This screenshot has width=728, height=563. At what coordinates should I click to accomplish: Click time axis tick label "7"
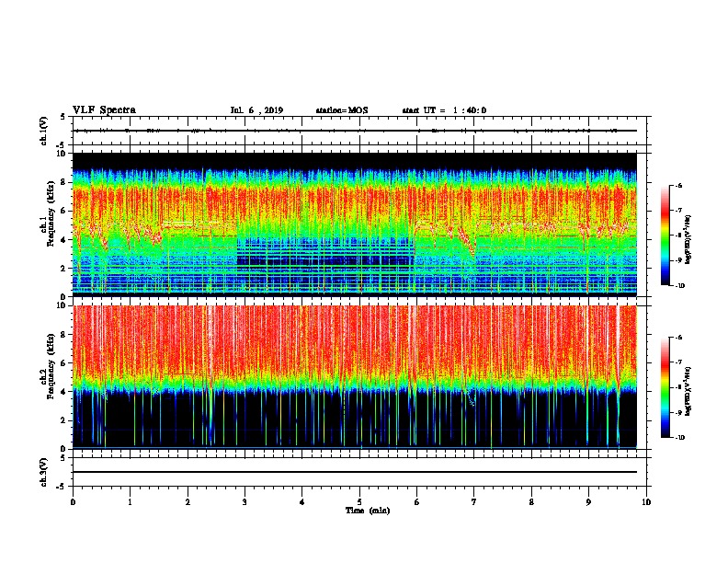(x=474, y=502)
